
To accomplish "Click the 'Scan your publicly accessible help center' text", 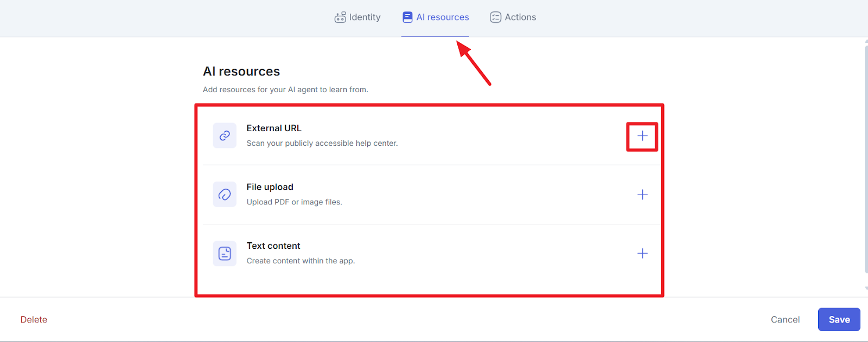I will 322,143.
